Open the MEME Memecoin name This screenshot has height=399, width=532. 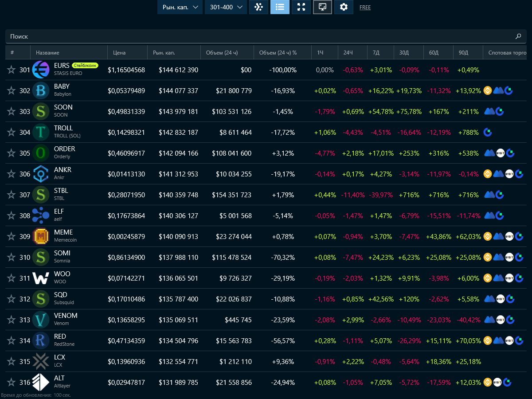click(x=63, y=232)
